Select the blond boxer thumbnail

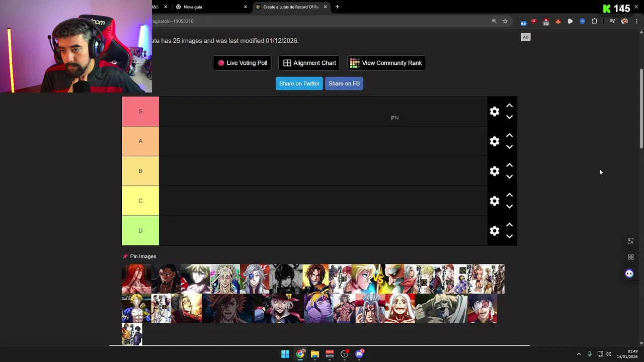pyautogui.click(x=136, y=309)
